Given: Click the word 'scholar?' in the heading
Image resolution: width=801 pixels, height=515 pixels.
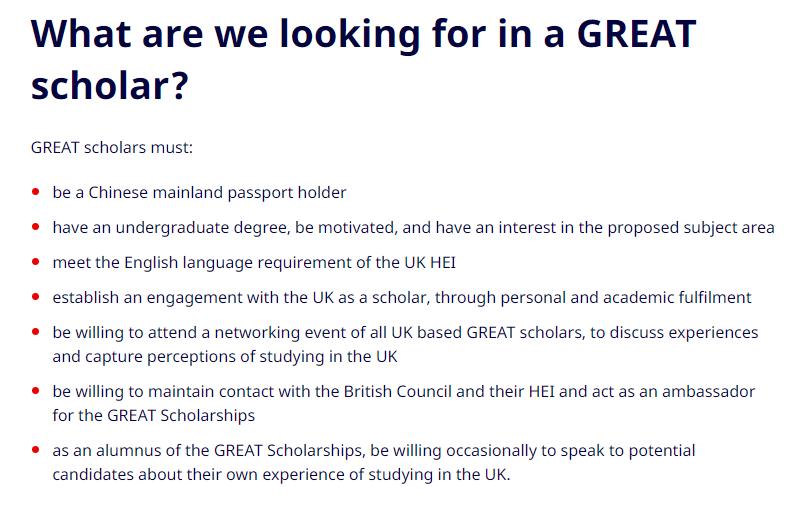Looking at the screenshot, I should tap(109, 87).
